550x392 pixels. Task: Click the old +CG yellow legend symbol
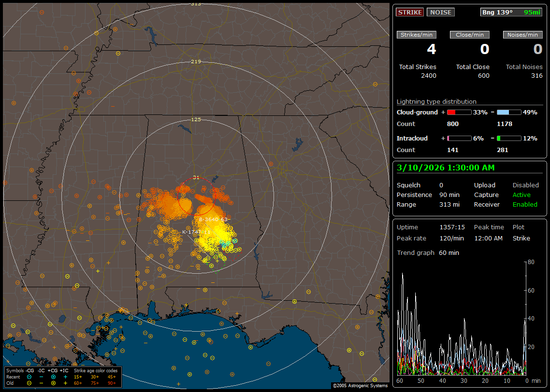(53, 383)
